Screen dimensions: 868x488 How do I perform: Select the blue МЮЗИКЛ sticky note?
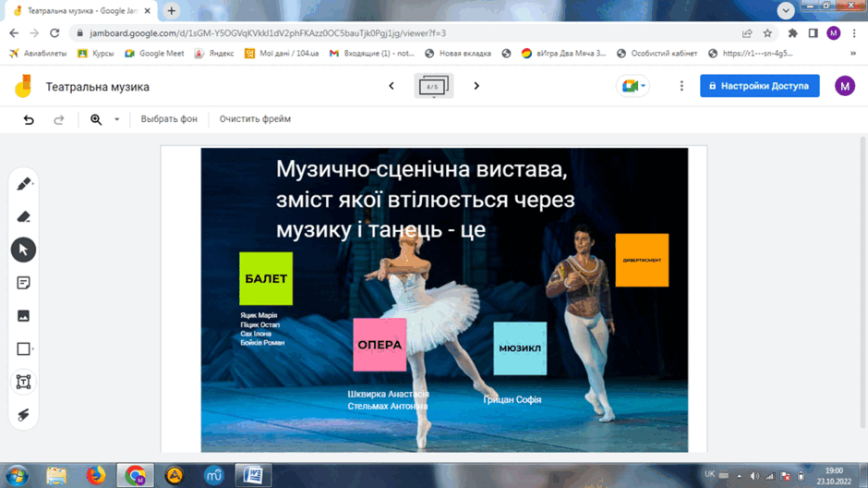[520, 348]
